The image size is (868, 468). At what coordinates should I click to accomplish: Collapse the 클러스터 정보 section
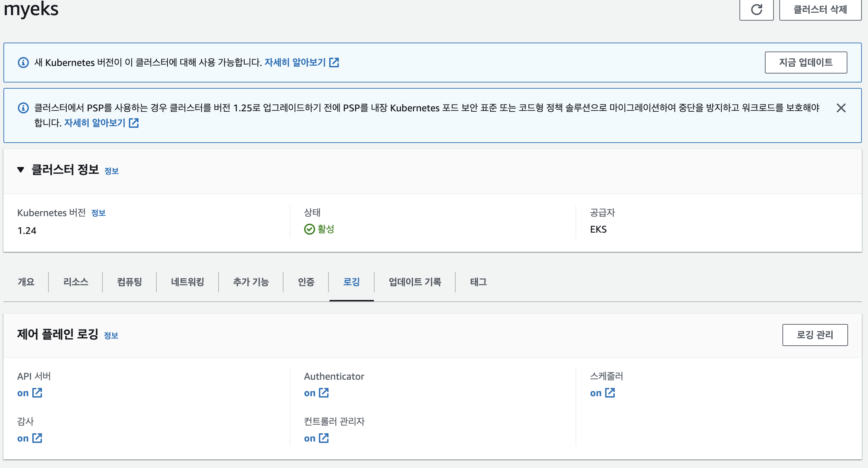coord(21,169)
